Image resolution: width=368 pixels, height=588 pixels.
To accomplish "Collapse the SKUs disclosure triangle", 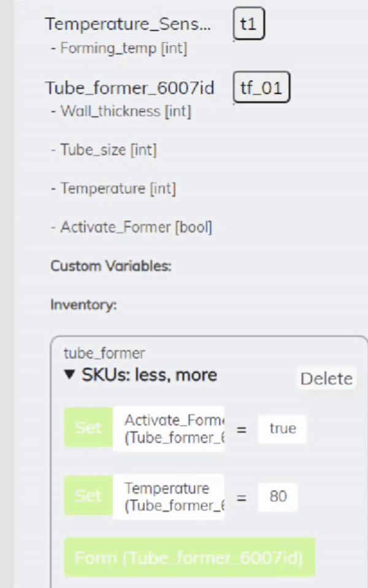I will point(69,374).
